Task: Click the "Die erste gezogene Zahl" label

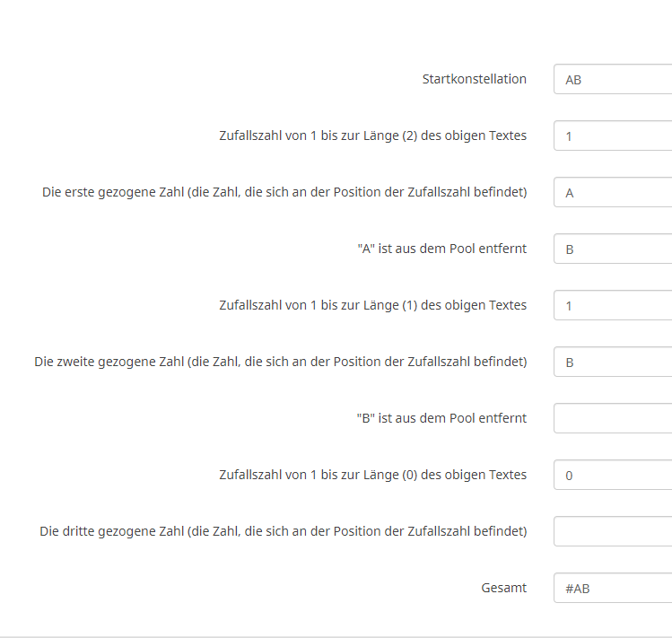Action: click(x=284, y=192)
